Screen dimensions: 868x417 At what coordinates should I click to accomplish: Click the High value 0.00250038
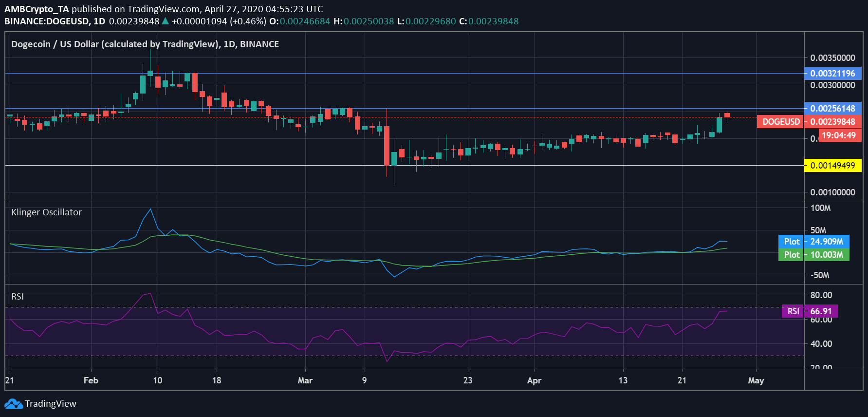click(x=369, y=21)
